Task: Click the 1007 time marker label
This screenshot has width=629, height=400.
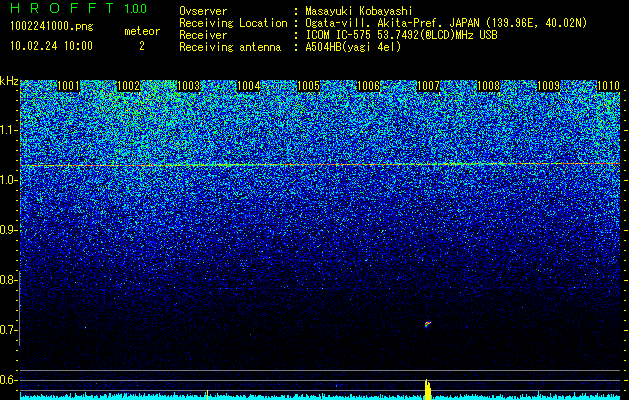Action: [428, 86]
